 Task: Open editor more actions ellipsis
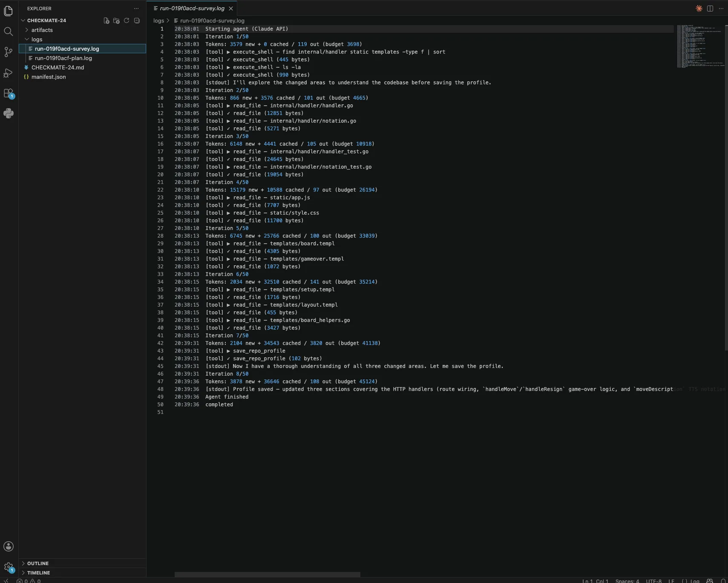(721, 9)
